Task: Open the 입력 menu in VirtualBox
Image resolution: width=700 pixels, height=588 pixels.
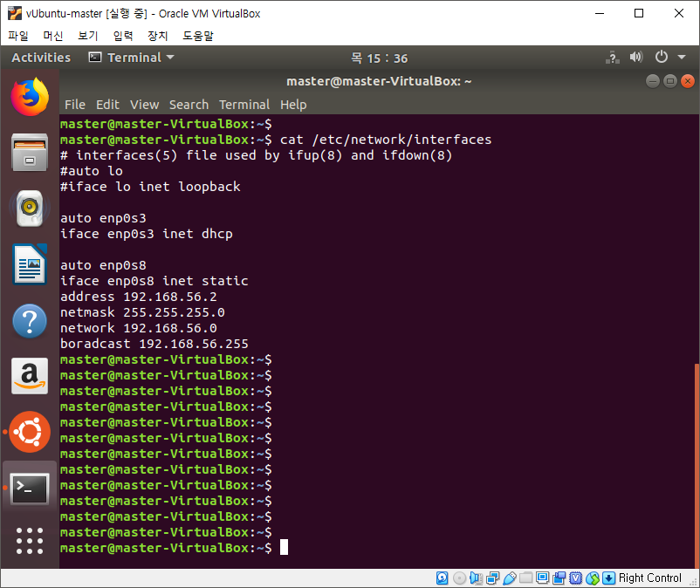Action: 123,36
